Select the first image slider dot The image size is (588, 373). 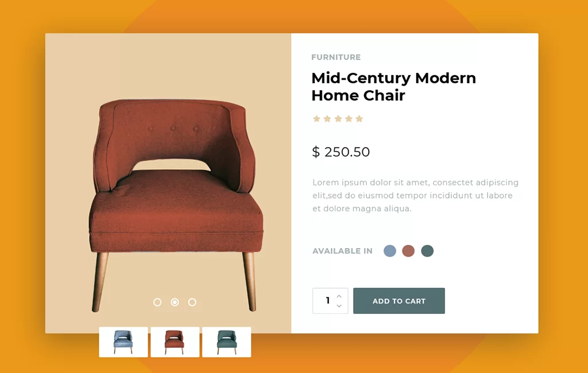157,302
